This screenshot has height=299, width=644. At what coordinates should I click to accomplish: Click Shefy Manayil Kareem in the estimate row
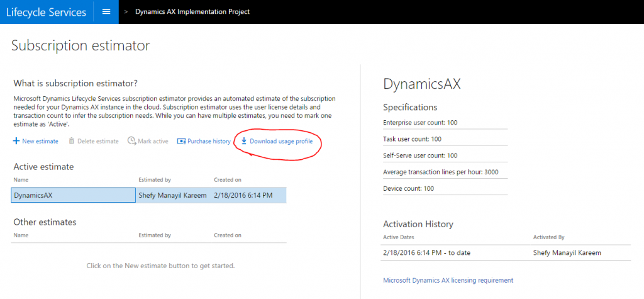click(172, 195)
